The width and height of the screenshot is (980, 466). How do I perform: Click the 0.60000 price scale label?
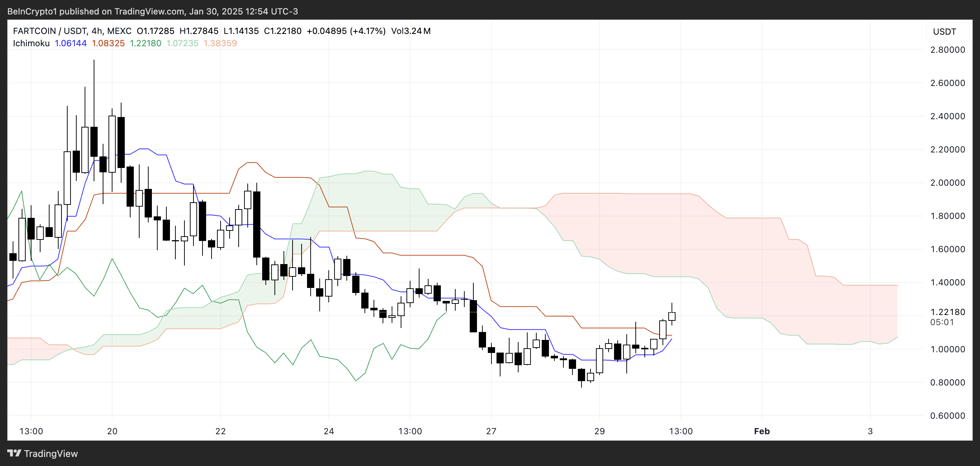(x=947, y=415)
